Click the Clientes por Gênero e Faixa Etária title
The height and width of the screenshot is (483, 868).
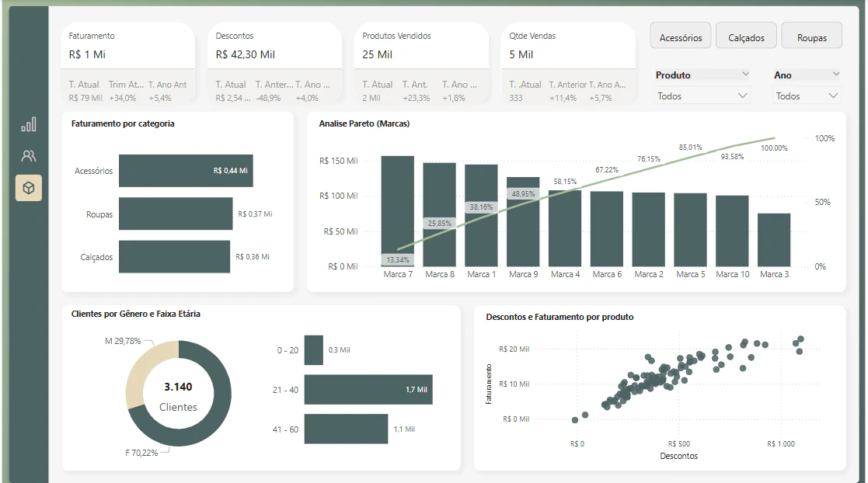(x=136, y=314)
